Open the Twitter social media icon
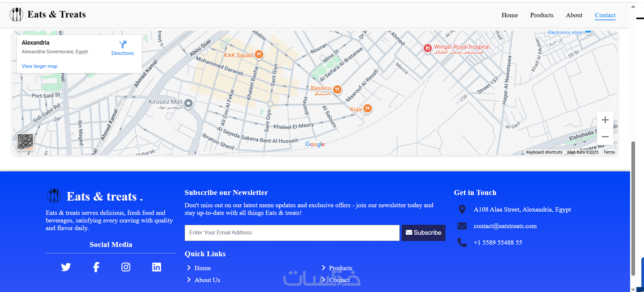Viewport: 644px width, 292px height. [x=66, y=267]
